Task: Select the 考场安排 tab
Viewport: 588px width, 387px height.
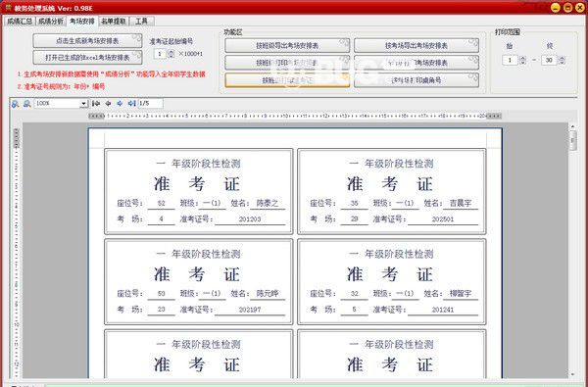Action: (x=82, y=21)
